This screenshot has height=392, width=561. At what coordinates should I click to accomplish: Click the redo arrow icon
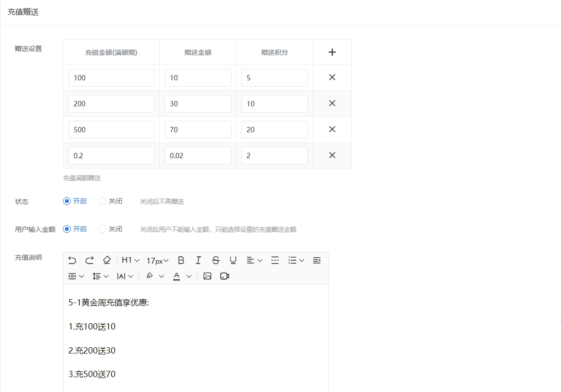[x=89, y=260]
